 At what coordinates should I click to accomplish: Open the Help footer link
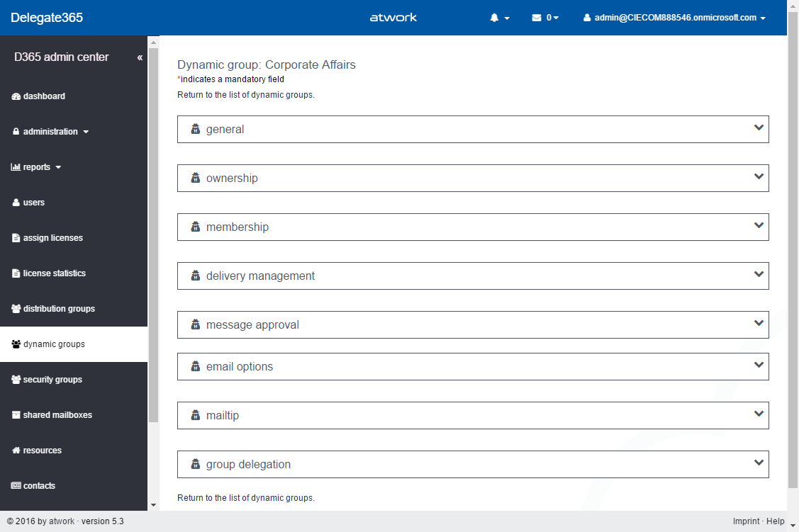click(776, 521)
